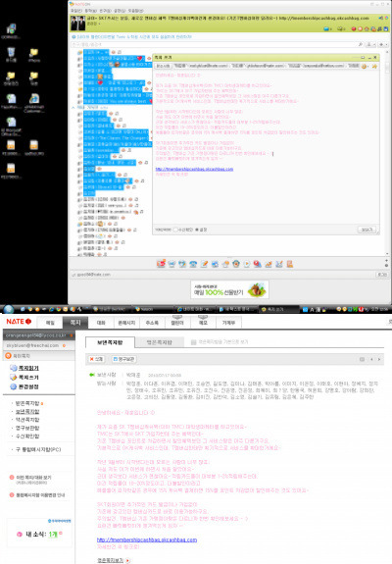Click the NateOn buddy search input field
392x564 pixels.
[217, 44]
